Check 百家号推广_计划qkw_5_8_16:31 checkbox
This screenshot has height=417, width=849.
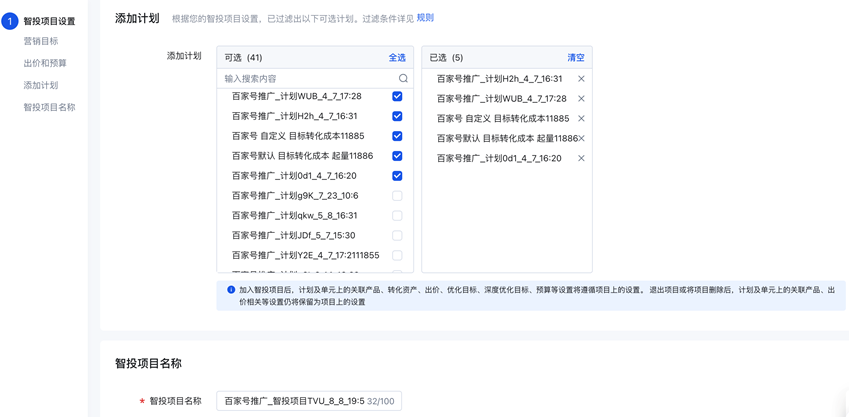(x=397, y=216)
